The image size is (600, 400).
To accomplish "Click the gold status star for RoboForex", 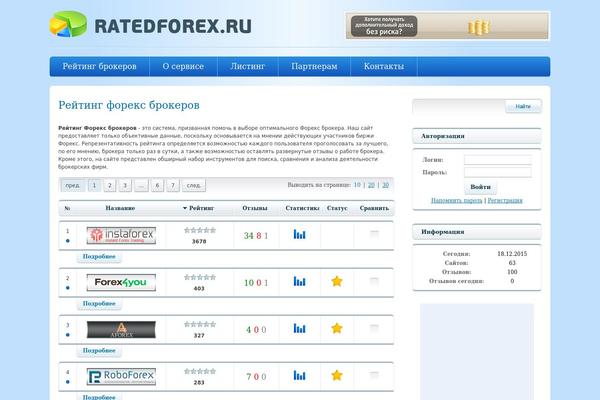I will 337,376.
